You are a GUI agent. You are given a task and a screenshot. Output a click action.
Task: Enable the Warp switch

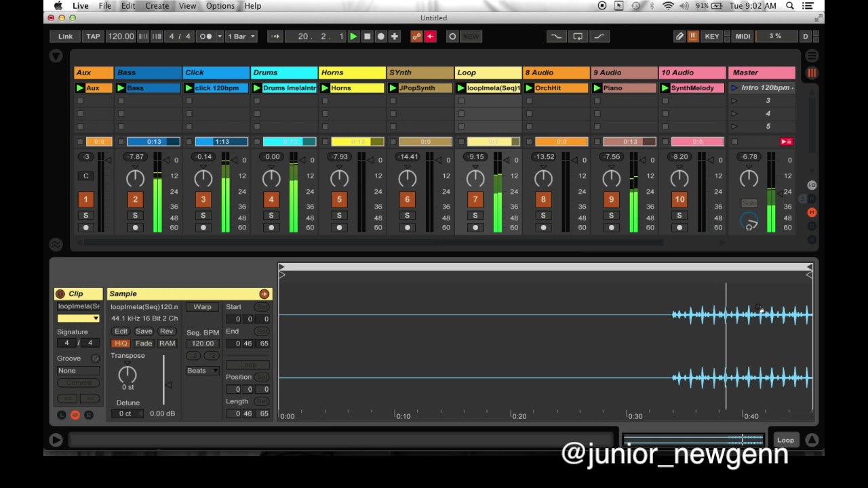pos(202,307)
